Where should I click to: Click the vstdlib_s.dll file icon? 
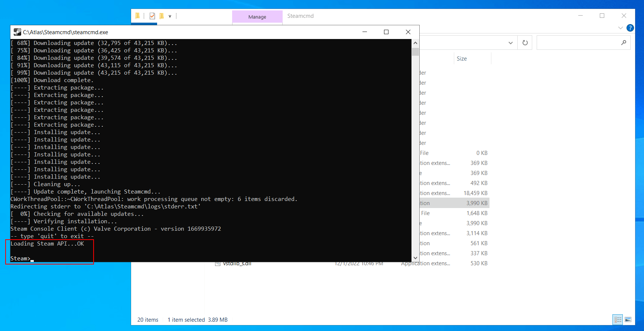218,264
